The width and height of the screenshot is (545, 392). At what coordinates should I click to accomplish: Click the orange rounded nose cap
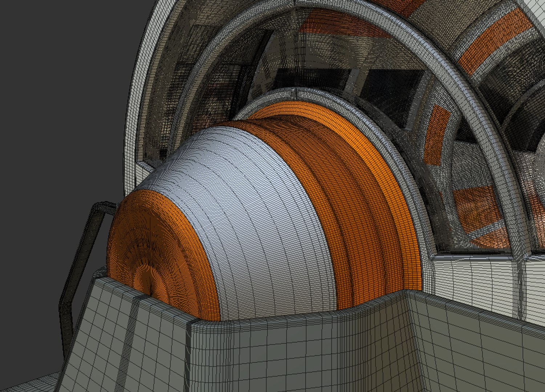pyautogui.click(x=160, y=250)
